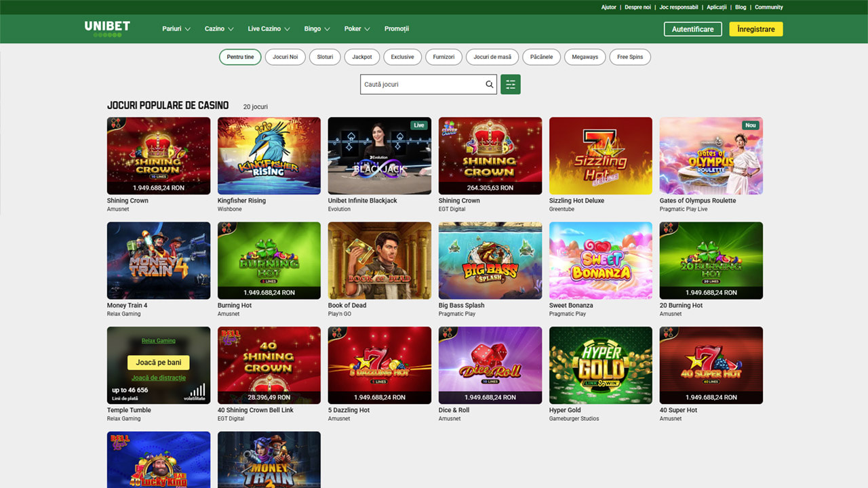Select the Free Spins category
868x488 pixels.
pos(630,57)
